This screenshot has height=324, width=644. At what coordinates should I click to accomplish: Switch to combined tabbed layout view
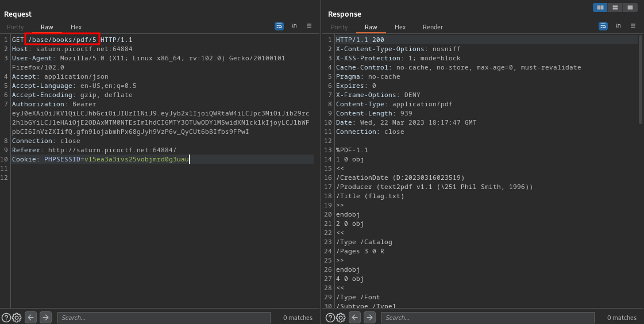630,7
